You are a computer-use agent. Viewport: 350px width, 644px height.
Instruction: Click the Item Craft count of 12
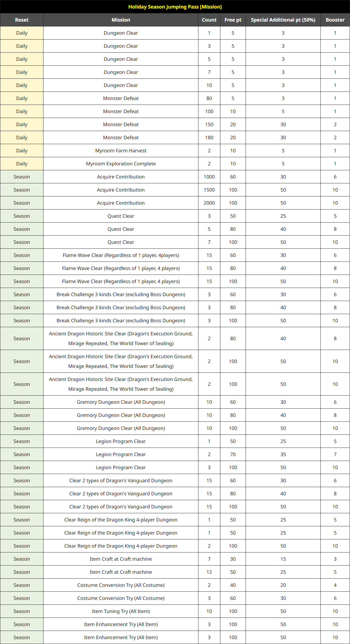pos(209,572)
